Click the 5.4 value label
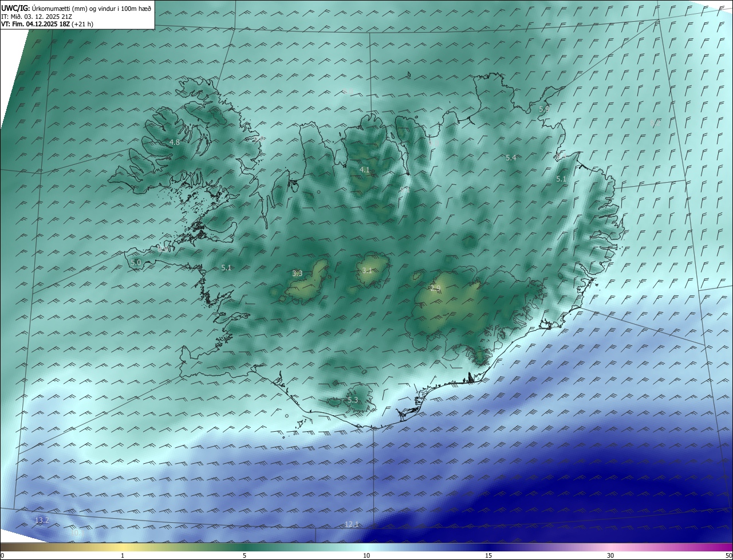 tap(511, 157)
